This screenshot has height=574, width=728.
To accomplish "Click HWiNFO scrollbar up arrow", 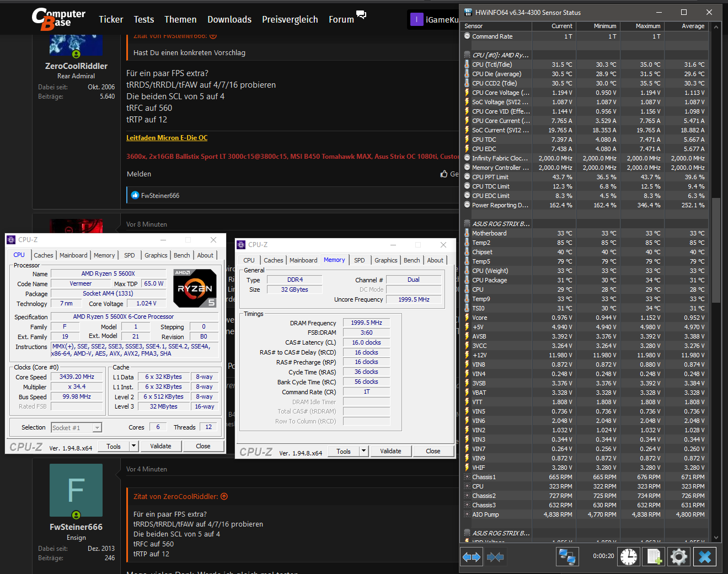I will point(716,26).
